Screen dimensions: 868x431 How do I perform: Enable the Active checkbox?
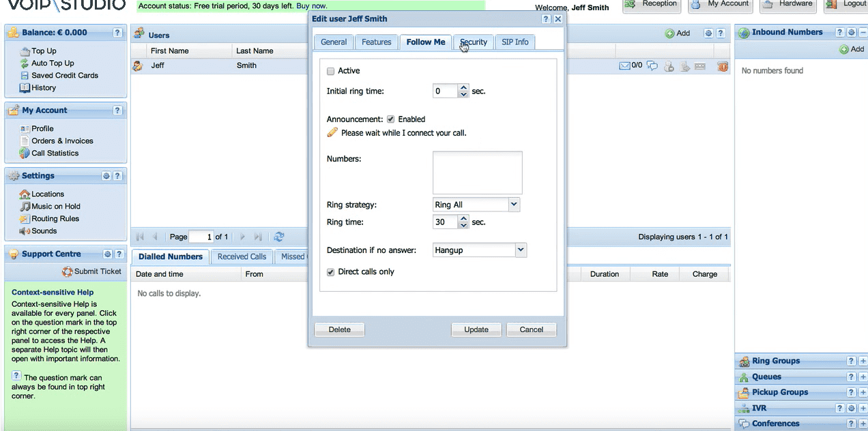[331, 71]
